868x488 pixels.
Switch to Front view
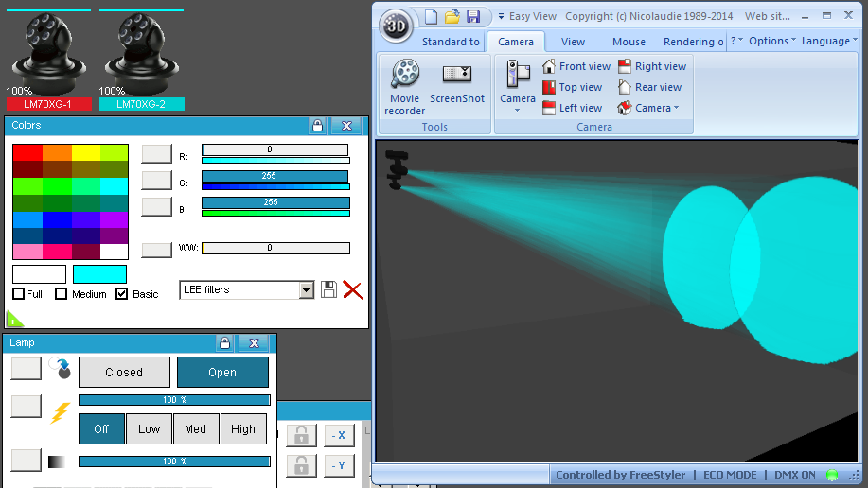click(x=576, y=66)
